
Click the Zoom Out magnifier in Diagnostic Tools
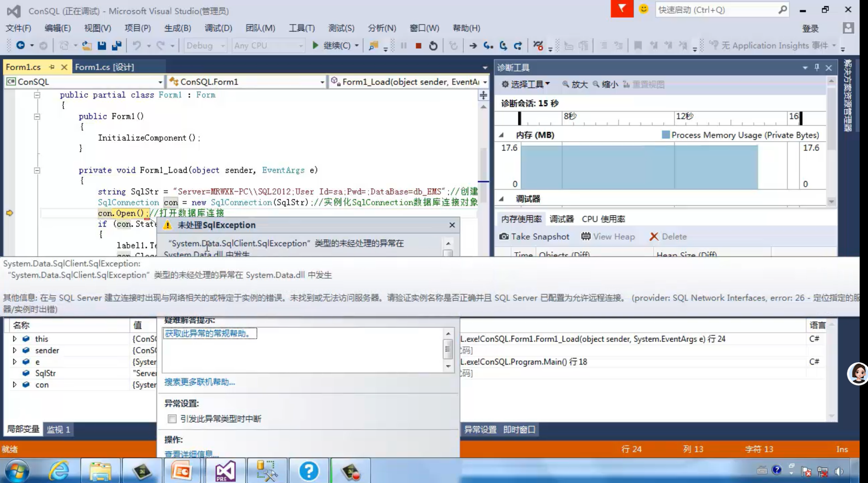[596, 84]
